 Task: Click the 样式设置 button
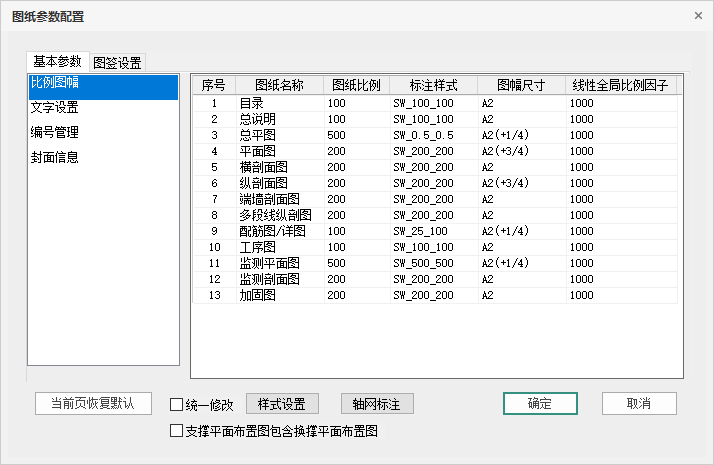[x=281, y=404]
